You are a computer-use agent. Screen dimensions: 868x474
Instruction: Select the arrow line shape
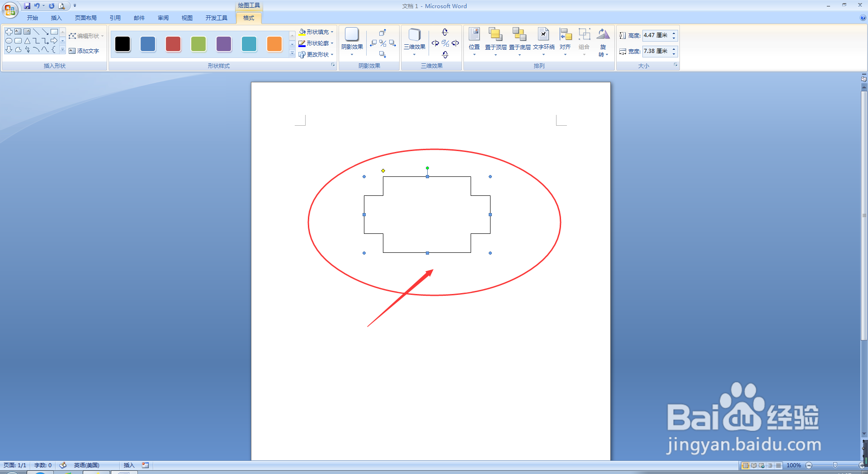tap(45, 32)
